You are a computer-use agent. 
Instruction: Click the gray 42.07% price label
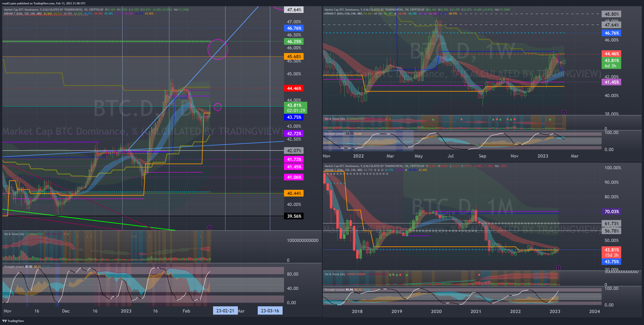point(294,150)
